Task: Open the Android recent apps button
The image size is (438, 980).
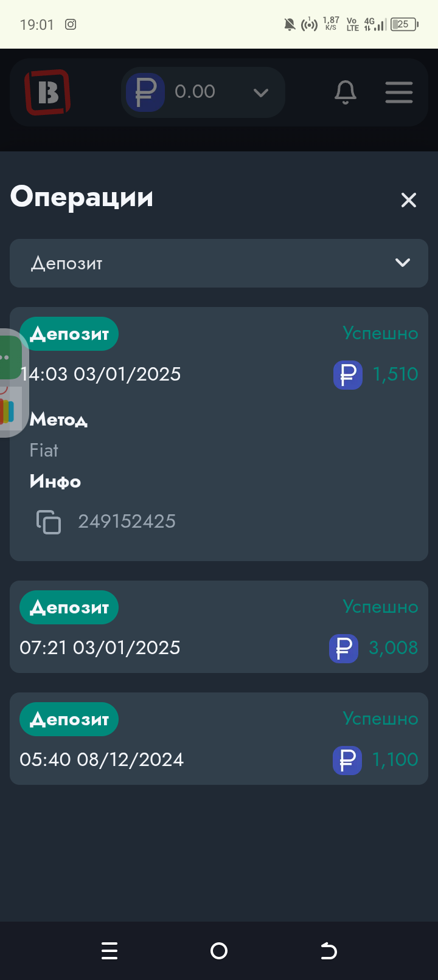Action: click(109, 951)
